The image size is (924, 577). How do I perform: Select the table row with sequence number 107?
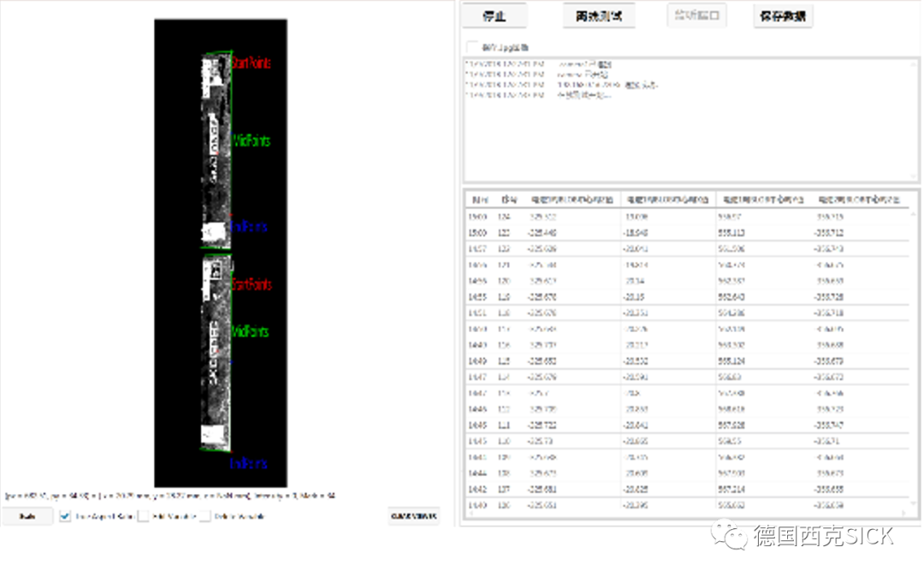(x=687, y=489)
